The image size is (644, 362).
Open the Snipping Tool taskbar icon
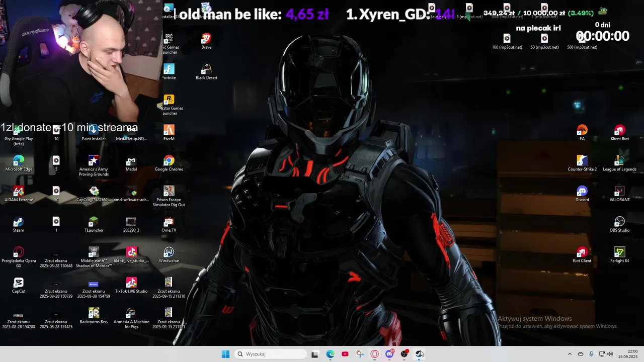pos(360,354)
